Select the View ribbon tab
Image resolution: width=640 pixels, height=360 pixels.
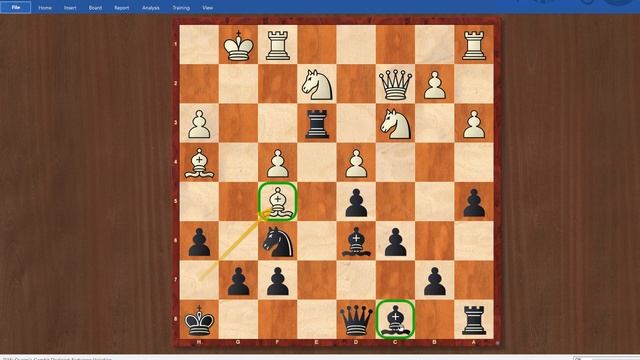click(x=208, y=8)
